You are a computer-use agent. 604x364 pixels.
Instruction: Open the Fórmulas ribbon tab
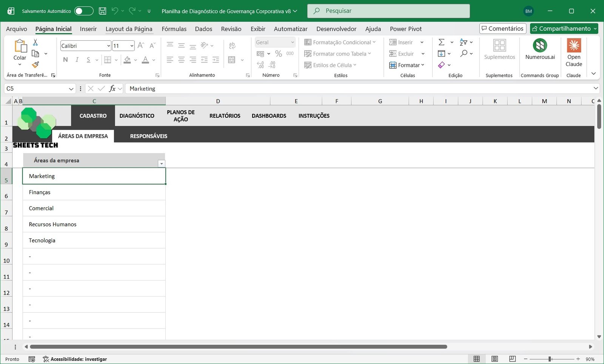pyautogui.click(x=174, y=29)
